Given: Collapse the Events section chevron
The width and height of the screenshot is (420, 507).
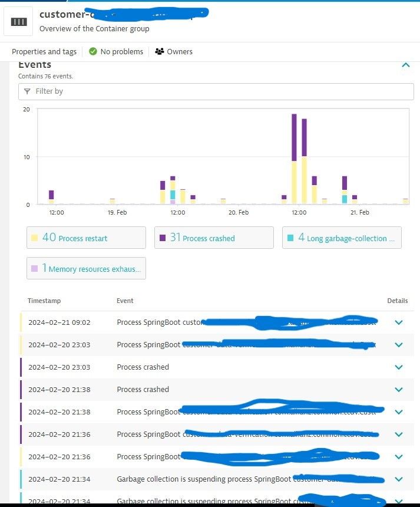Looking at the screenshot, I should click(405, 65).
